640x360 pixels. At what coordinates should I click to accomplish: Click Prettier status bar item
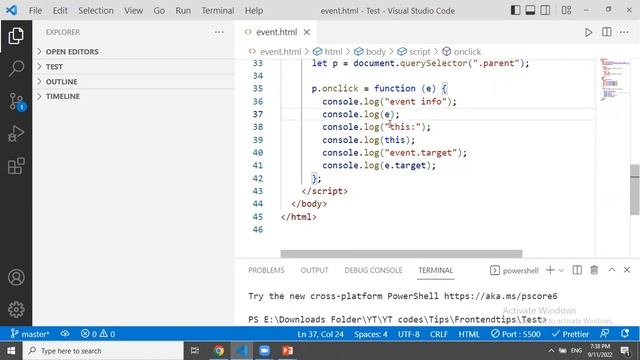point(570,334)
